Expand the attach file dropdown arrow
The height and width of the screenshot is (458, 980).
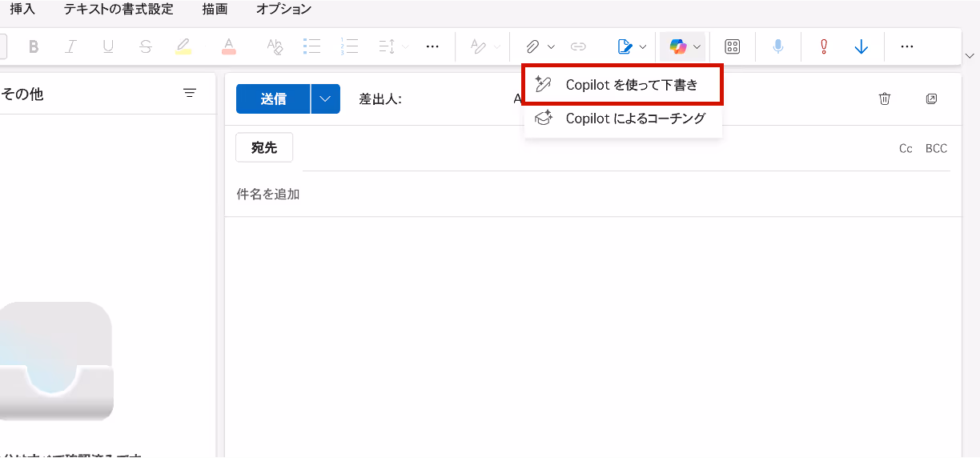pyautogui.click(x=551, y=47)
